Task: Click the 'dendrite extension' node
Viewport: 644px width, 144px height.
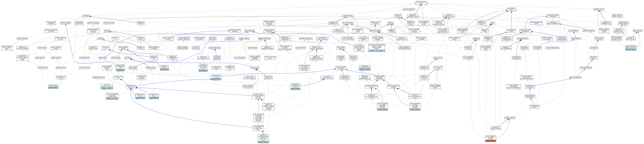Action: pos(510,118)
